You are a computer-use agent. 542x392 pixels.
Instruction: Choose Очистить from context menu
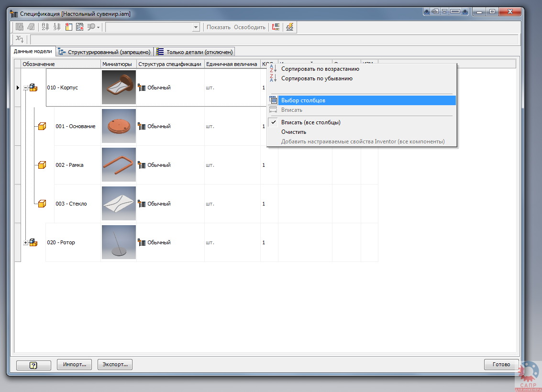pos(362,132)
